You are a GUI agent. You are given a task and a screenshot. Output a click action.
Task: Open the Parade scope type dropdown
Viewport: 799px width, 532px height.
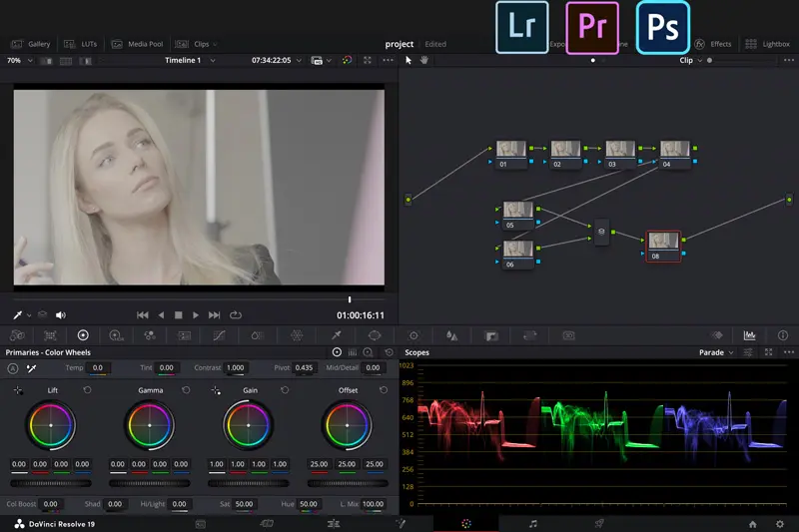[x=716, y=352]
